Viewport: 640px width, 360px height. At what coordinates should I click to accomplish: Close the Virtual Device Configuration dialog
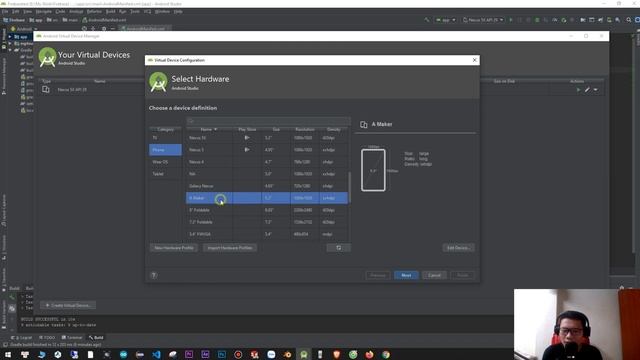[474, 60]
